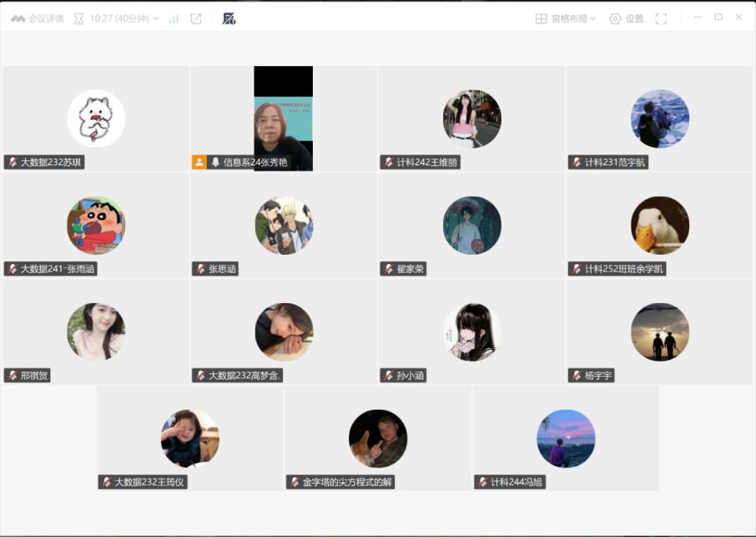Click the orange host badge on 张秀艳
Image resolution: width=756 pixels, height=537 pixels.
(199, 162)
